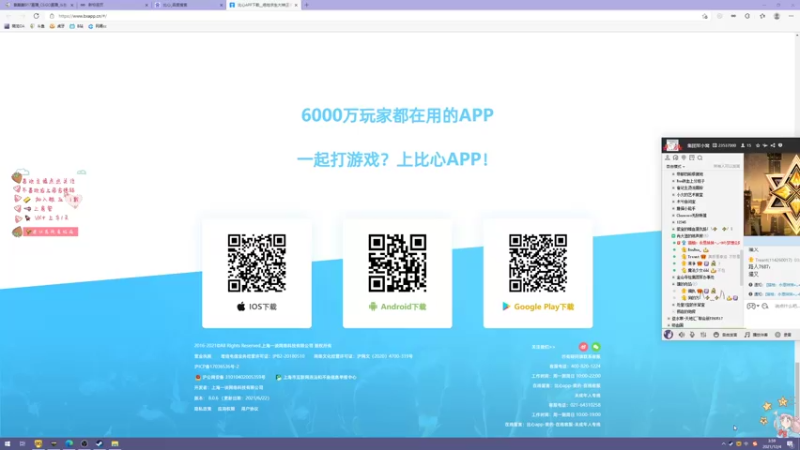Switch to the second browser tab
Screen dimensions: 800x450
pos(113,5)
